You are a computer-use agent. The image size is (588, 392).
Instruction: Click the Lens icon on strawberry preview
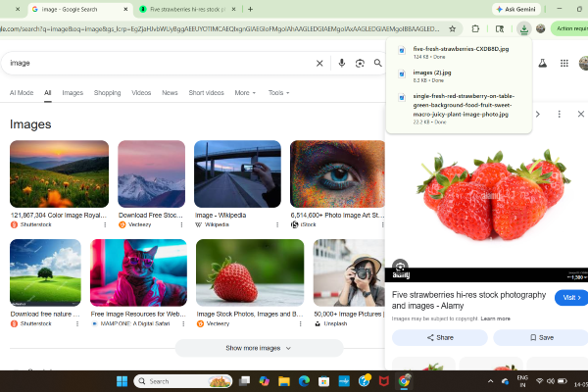click(x=400, y=267)
